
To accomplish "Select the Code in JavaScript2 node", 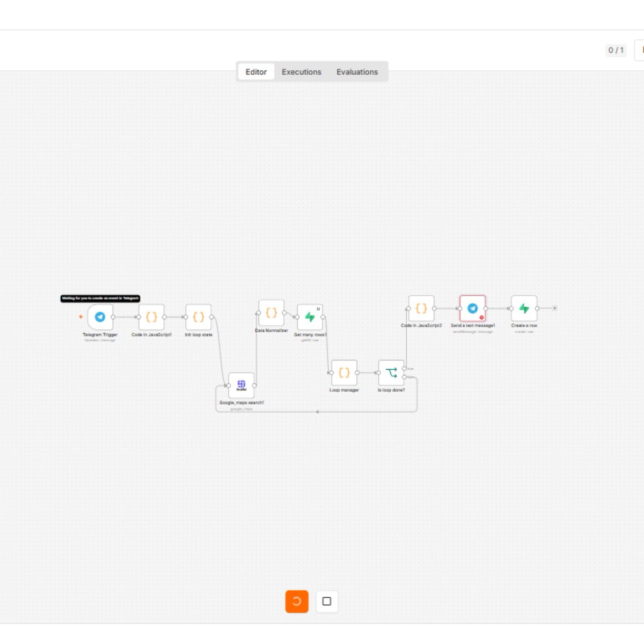I will 421,309.
